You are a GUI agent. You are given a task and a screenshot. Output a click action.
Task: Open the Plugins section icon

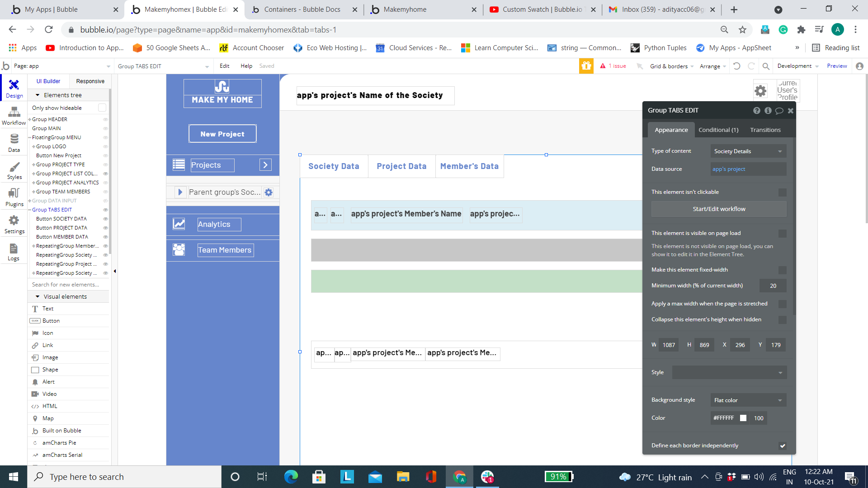(14, 197)
